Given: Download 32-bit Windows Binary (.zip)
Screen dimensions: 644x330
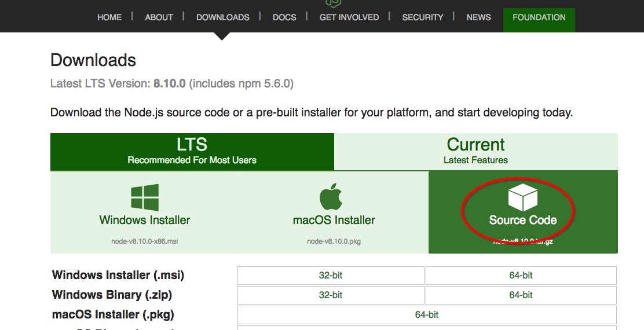Looking at the screenshot, I should point(331,295).
